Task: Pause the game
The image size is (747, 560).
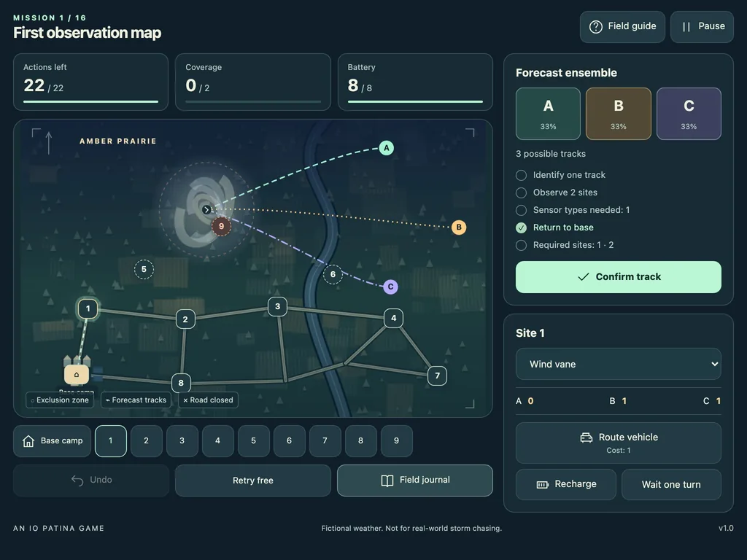Action: point(703,27)
